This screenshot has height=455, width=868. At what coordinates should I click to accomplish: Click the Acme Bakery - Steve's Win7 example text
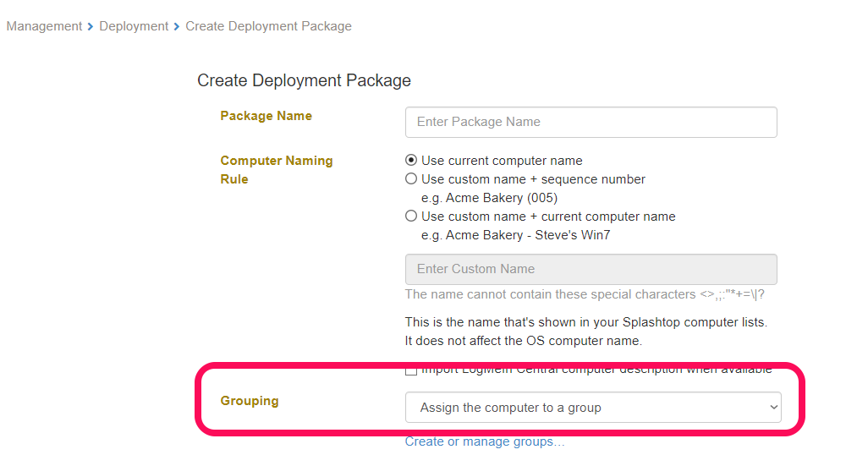(515, 235)
